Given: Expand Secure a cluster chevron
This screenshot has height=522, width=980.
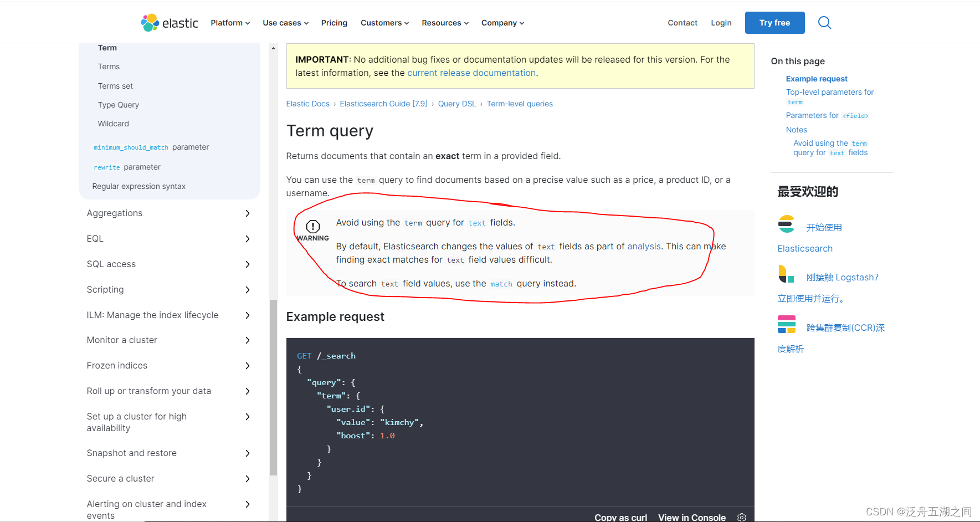Looking at the screenshot, I should (x=248, y=479).
